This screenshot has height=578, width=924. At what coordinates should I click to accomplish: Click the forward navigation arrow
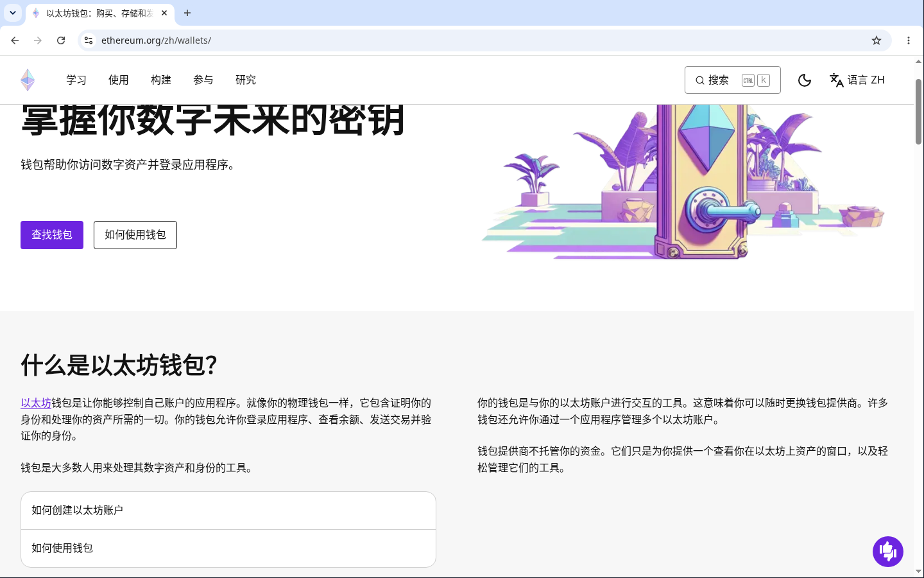click(38, 40)
